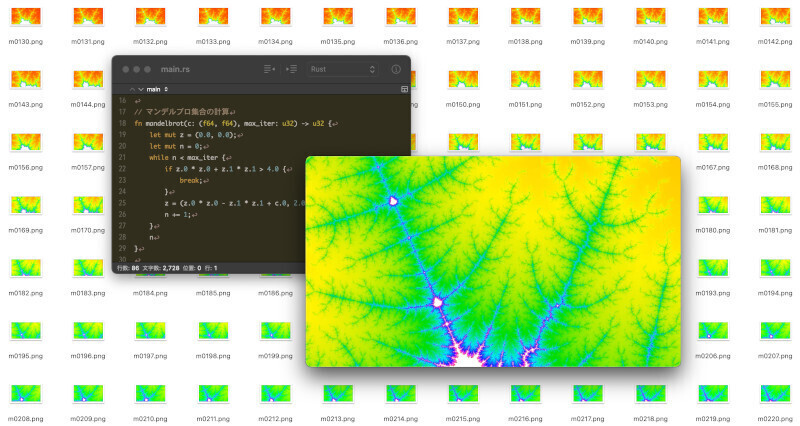Select the m0150.png thumbnail
Viewport: 800px width, 426px height.
[462, 80]
